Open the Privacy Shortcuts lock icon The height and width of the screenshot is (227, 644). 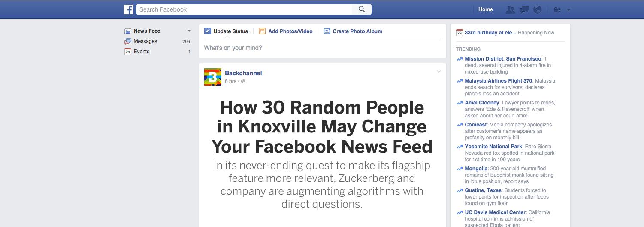coord(557,9)
